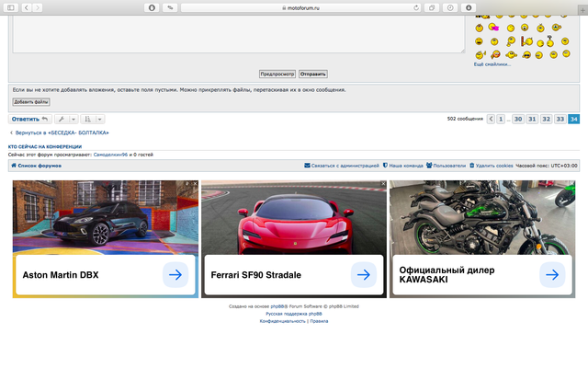Image resolution: width=588 pixels, height=368 pixels.
Task: Go to page 30 of the topic
Action: point(518,119)
